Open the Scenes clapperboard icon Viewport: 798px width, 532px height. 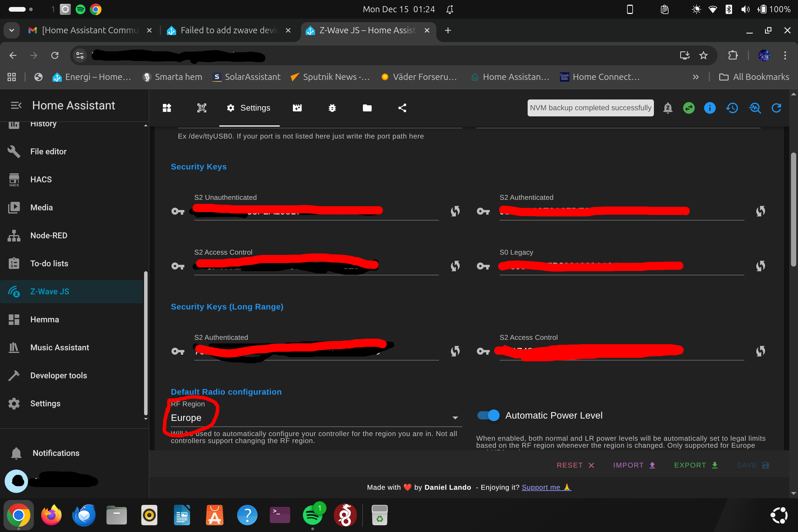[x=297, y=108]
